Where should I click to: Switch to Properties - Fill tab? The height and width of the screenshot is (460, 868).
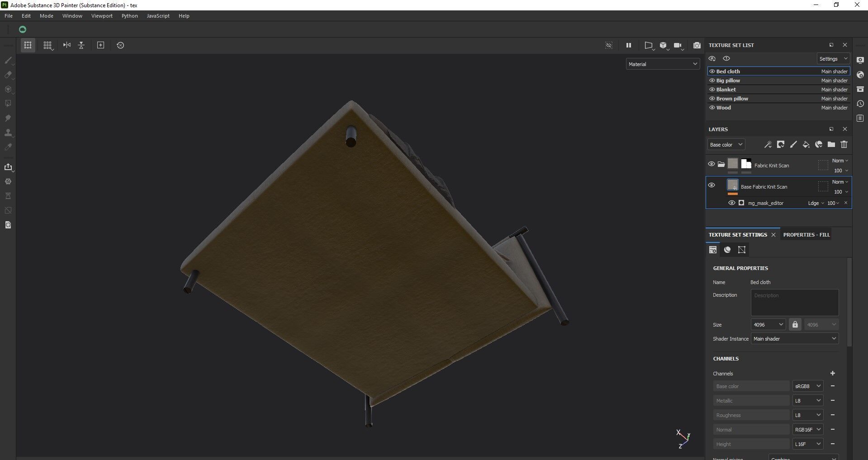pos(806,235)
